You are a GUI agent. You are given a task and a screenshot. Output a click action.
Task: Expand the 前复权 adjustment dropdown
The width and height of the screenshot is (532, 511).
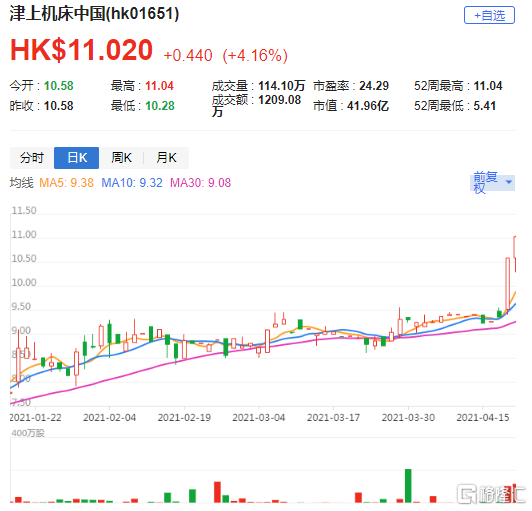pos(492,183)
